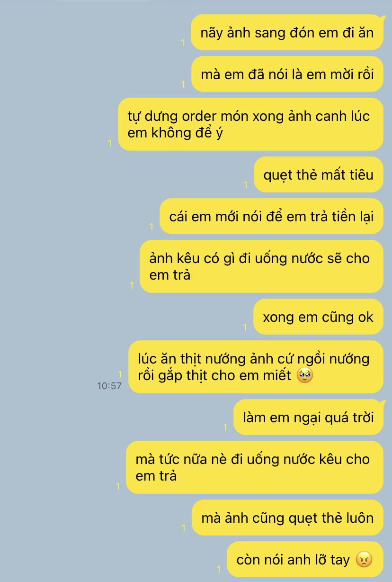Tap the 'còn nói anh lỡ tay' message
Image resolution: width=392 pixels, height=582 pixels.
coord(305,559)
